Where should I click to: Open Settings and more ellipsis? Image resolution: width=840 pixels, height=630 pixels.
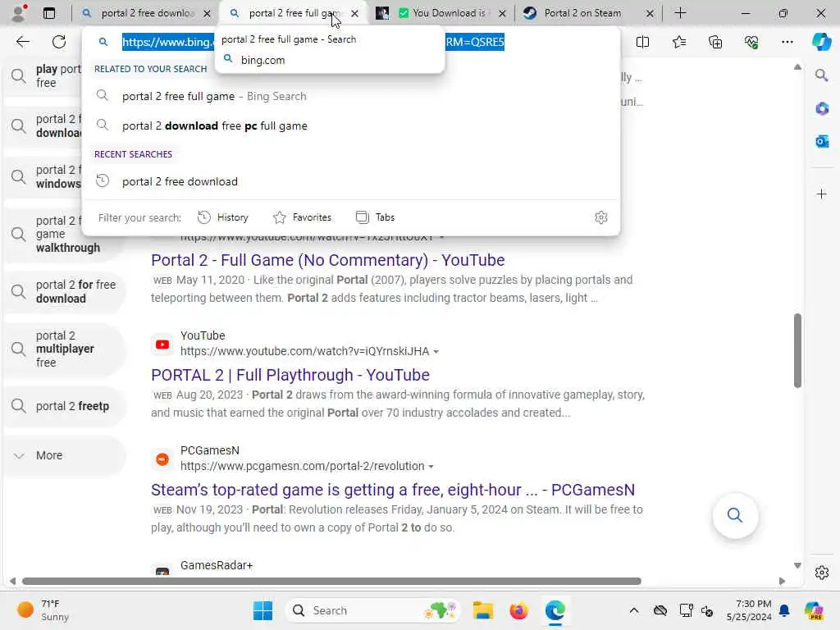tap(787, 42)
